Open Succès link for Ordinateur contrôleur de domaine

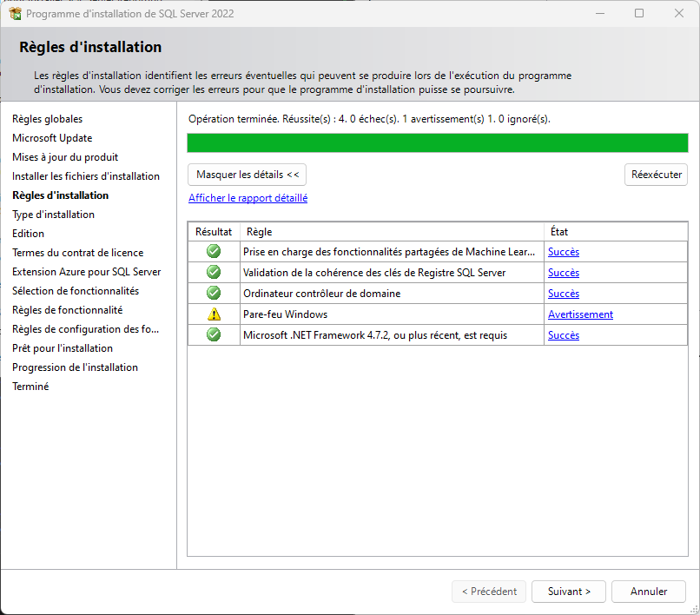564,294
